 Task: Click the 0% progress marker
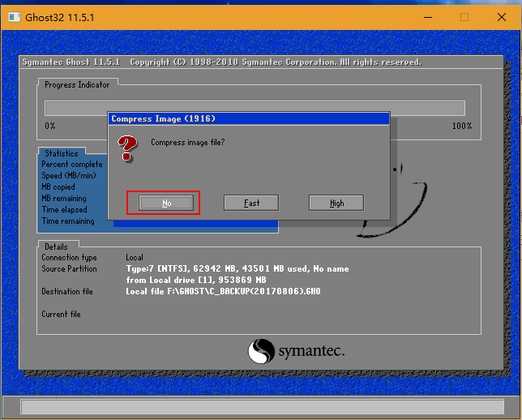pos(50,126)
